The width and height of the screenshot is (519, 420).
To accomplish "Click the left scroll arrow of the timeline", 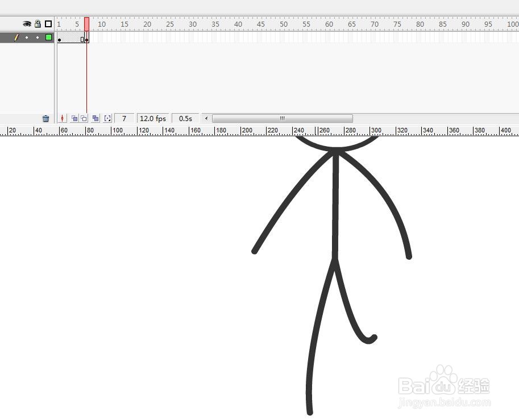I will tap(206, 118).
